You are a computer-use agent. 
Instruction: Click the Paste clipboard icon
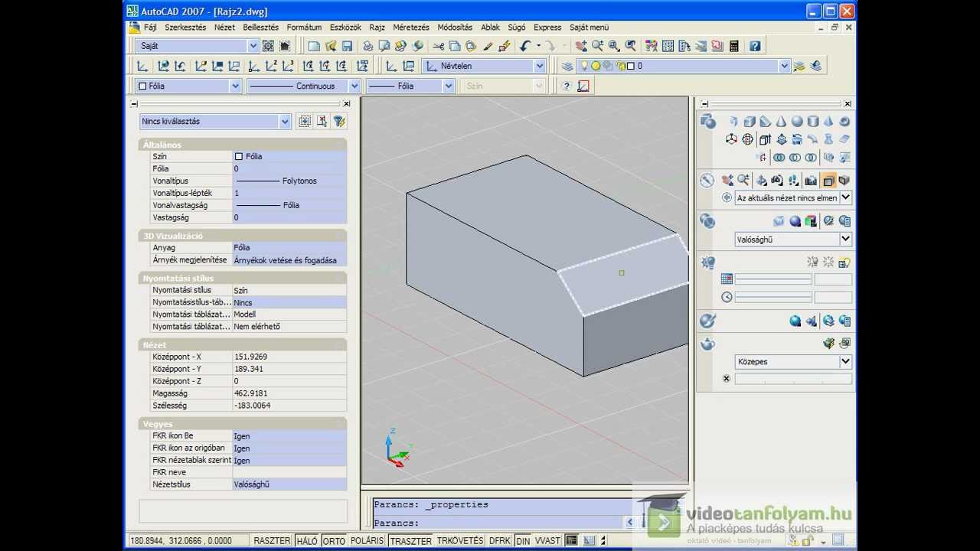pos(471,46)
